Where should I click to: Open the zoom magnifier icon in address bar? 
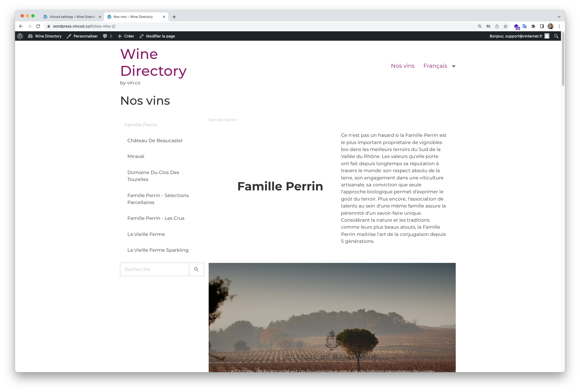[x=480, y=26]
